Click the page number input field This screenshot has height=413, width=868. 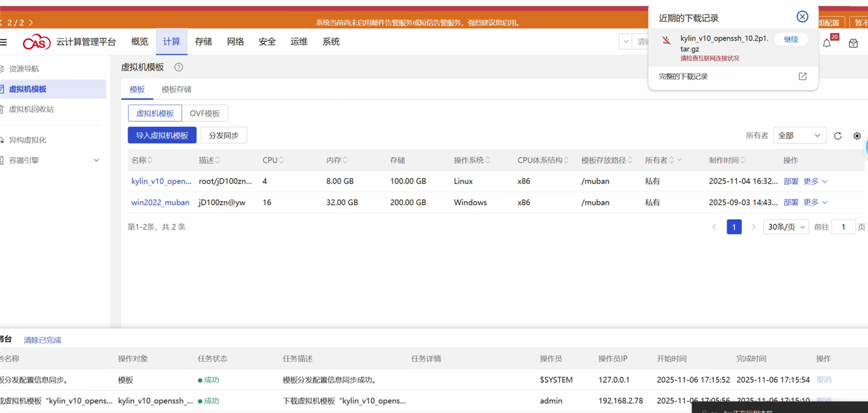[x=843, y=227]
